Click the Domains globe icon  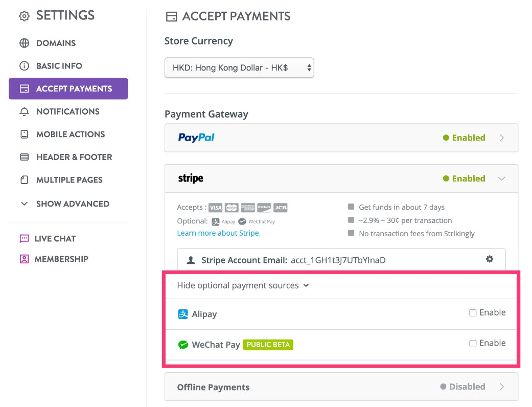click(24, 43)
